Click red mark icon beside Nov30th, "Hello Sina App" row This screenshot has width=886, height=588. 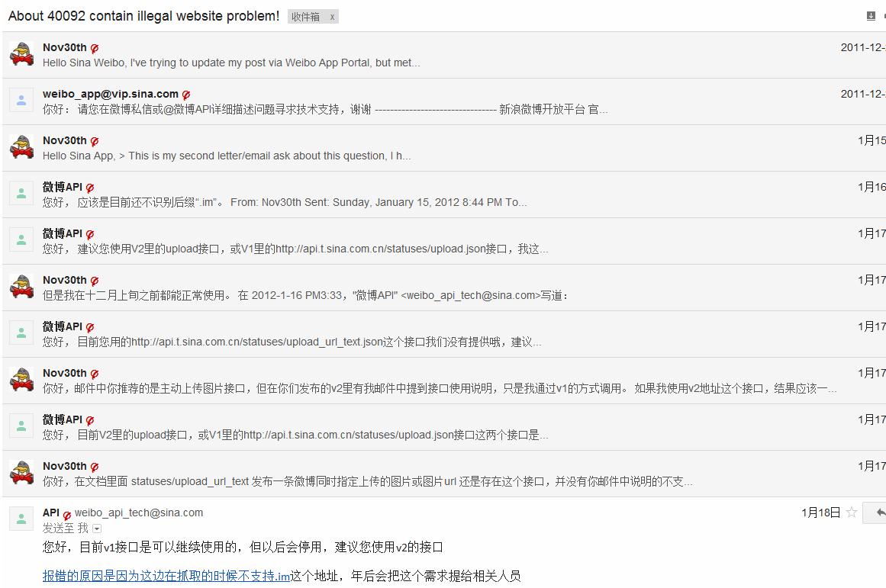tap(95, 141)
